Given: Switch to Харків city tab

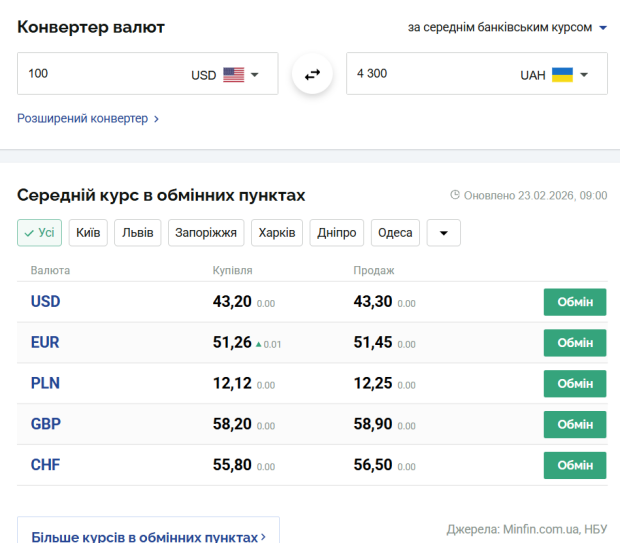Looking at the screenshot, I should tap(277, 233).
